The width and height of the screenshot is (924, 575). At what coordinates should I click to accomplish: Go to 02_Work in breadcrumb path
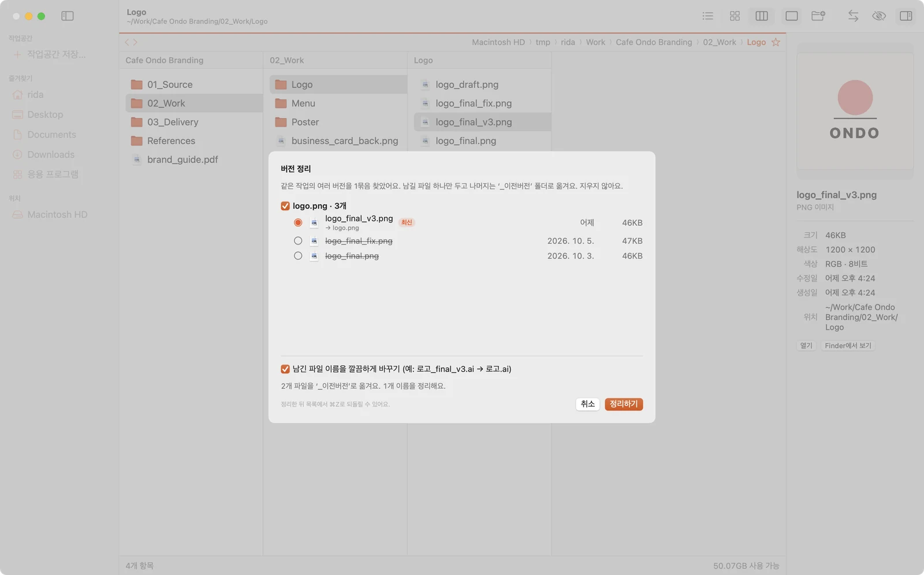[720, 42]
